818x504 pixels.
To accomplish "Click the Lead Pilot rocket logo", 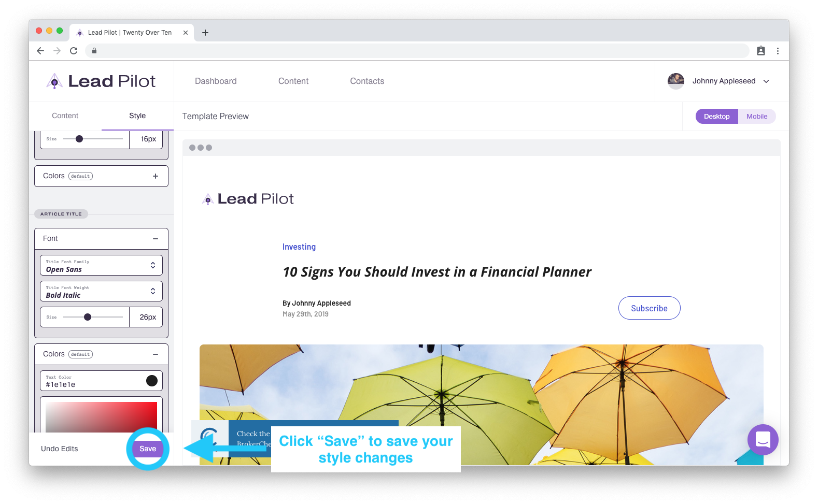I will click(x=54, y=81).
